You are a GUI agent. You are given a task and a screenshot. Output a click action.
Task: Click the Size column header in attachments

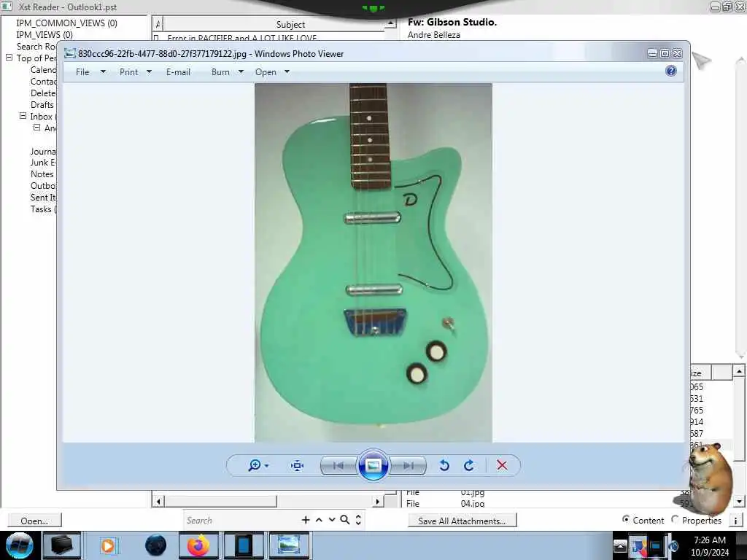pyautogui.click(x=700, y=373)
